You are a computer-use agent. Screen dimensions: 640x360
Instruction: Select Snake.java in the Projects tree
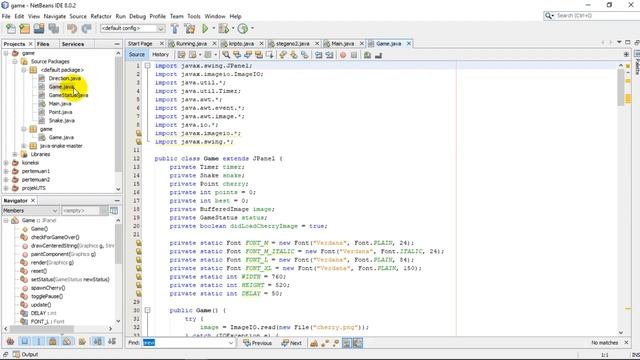pos(62,120)
